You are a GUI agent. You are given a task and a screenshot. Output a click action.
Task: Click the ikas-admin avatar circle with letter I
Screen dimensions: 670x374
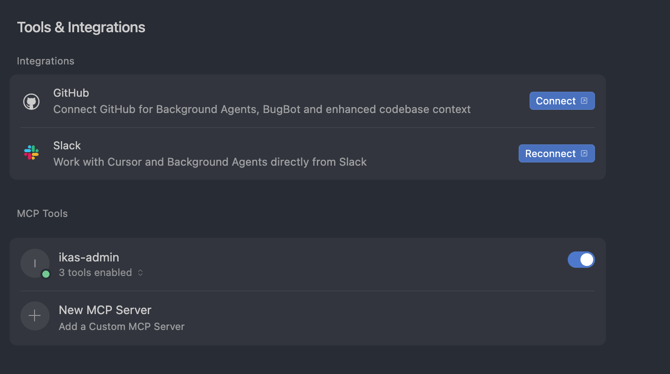point(35,263)
